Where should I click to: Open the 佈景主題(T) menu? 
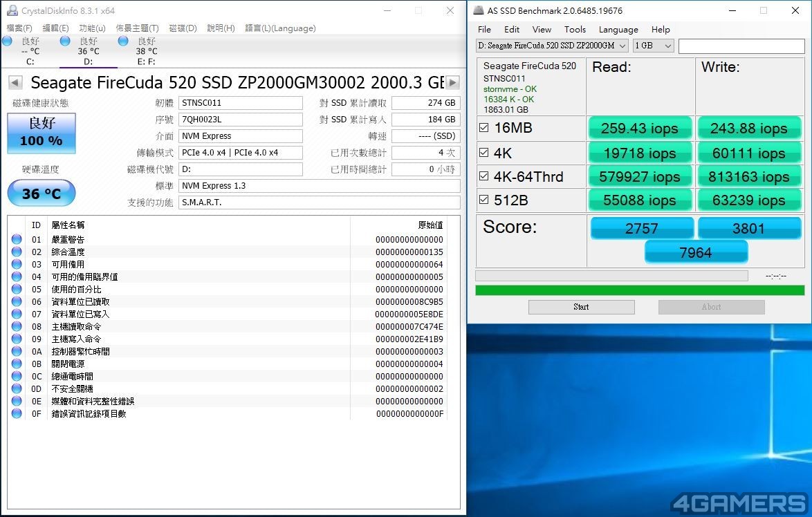tap(137, 28)
